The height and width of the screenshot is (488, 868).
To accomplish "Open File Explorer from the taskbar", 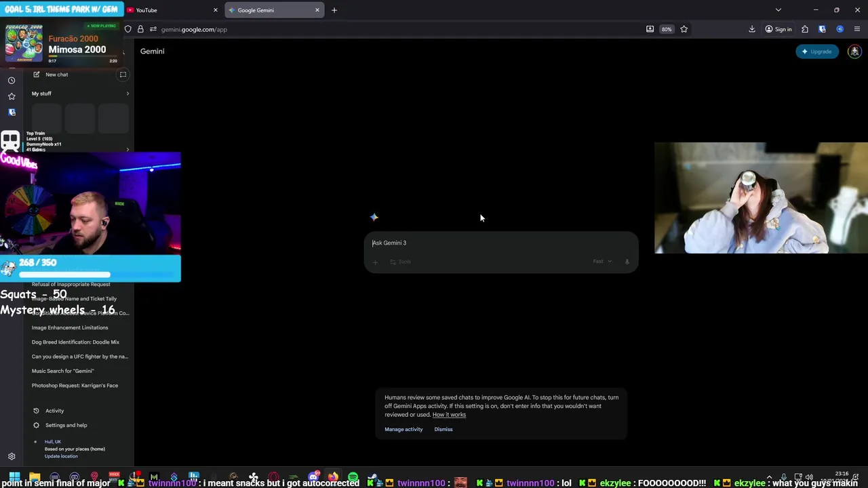I will (x=35, y=477).
